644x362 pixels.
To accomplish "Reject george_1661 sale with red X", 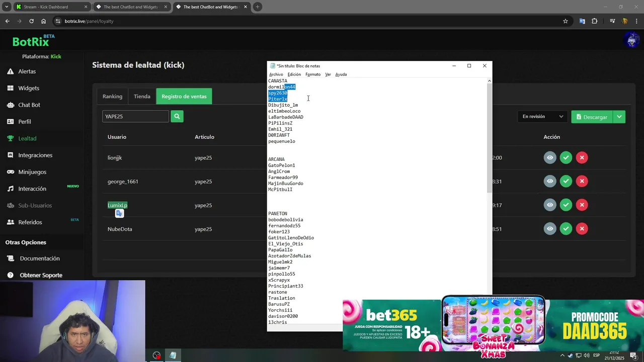I will (x=582, y=182).
